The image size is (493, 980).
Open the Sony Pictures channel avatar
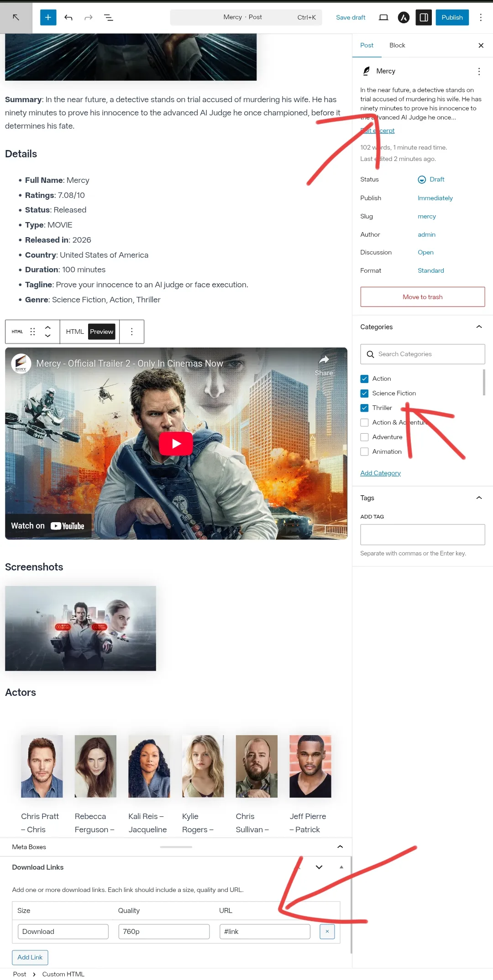21,363
